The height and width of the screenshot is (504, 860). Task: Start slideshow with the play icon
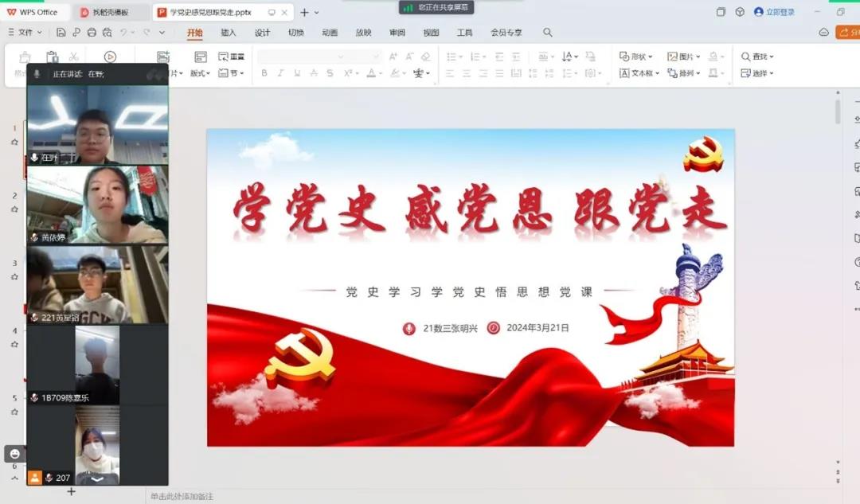[x=110, y=57]
